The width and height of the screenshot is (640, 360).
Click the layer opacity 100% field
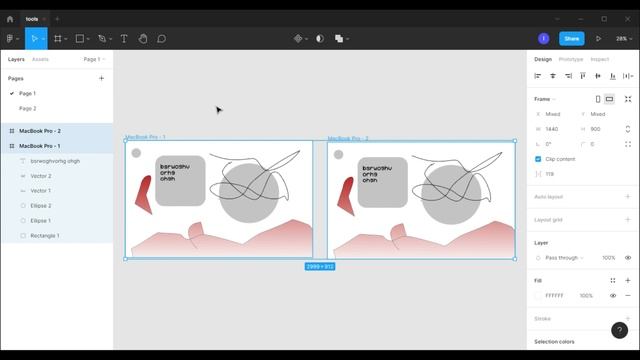(609, 258)
